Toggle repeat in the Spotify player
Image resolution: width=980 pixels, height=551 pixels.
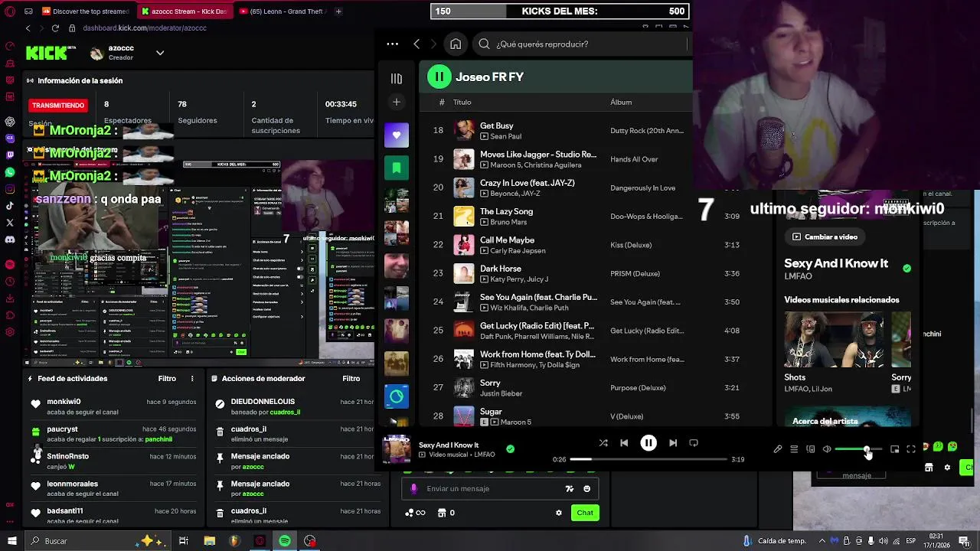(x=694, y=443)
